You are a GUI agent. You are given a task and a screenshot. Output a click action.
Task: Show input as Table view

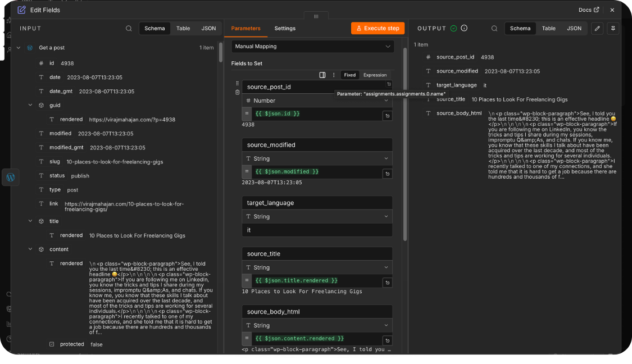point(183,29)
